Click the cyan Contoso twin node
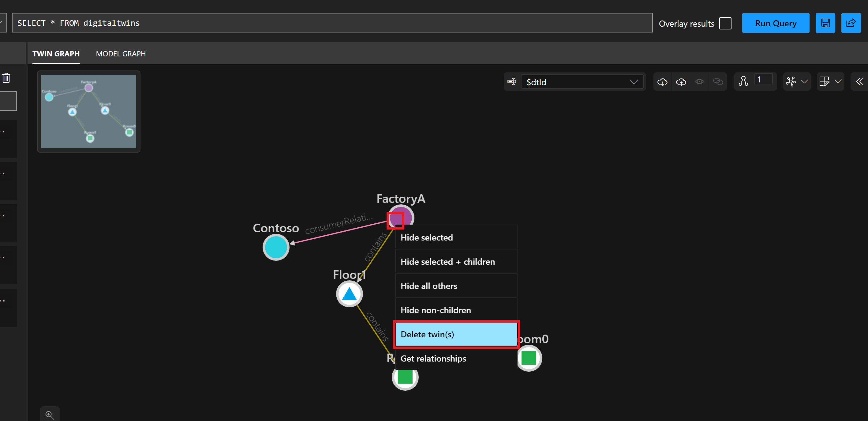868x421 pixels. (x=276, y=247)
